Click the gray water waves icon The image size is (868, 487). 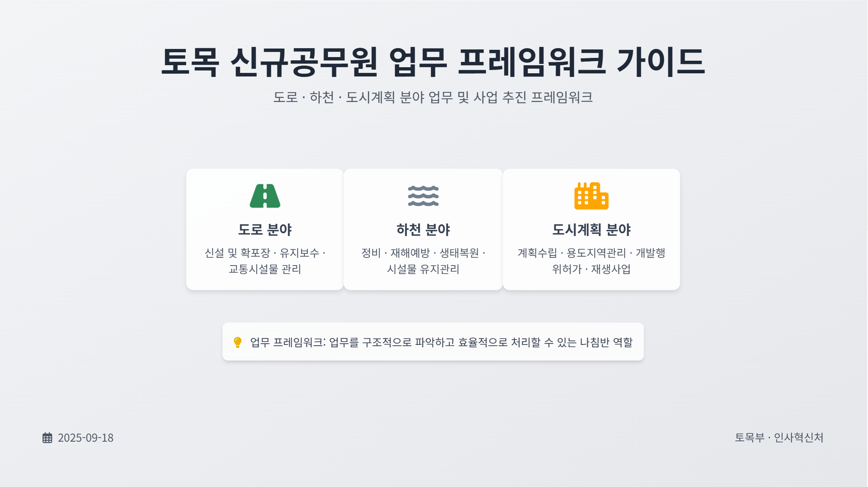pyautogui.click(x=423, y=196)
